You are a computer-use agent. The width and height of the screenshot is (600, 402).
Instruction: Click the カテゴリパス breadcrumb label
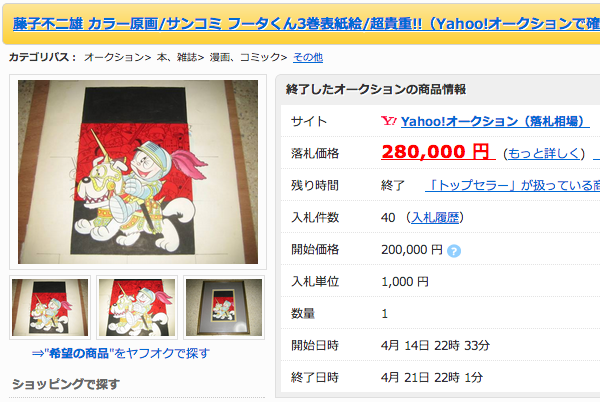(x=42, y=57)
